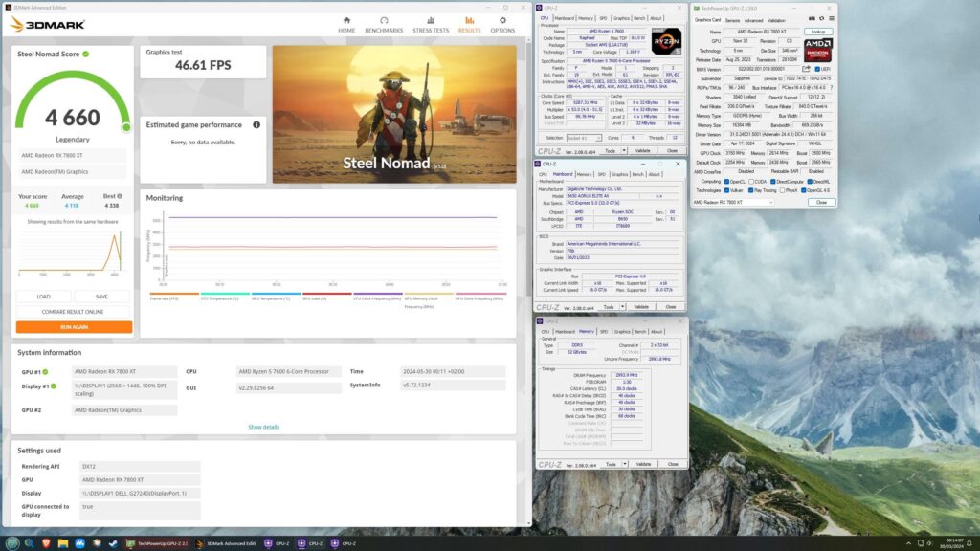Click COMPARE RESULT ONLINE
Image resolution: width=980 pixels, height=551 pixels.
pos(73,311)
